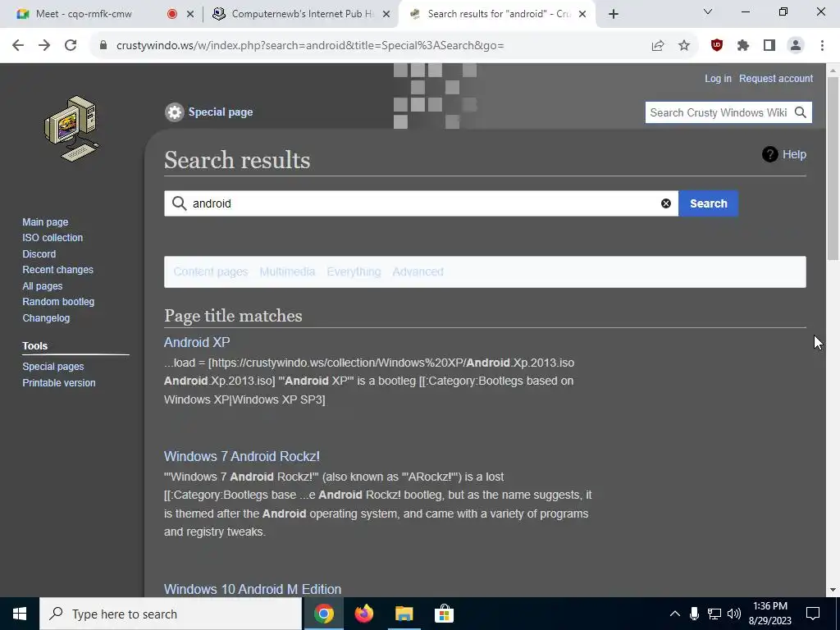Click the taskbar Type here to search box
Image resolution: width=840 pixels, height=630 pixels.
[x=171, y=614]
